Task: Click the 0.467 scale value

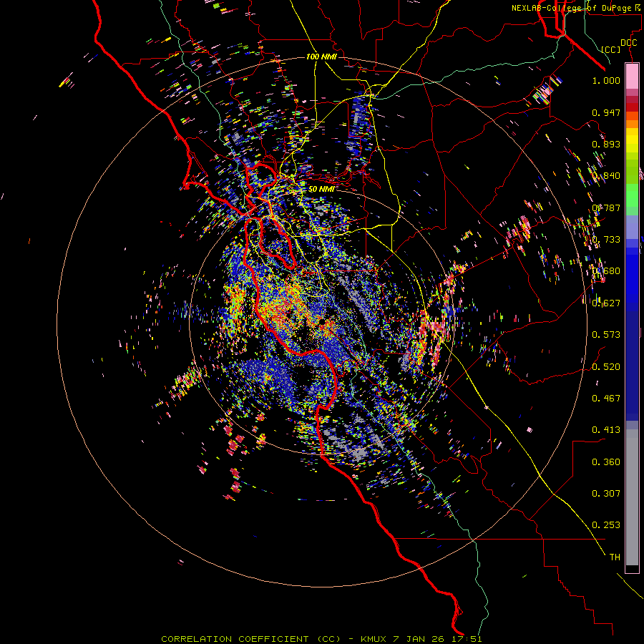Action: tap(606, 399)
